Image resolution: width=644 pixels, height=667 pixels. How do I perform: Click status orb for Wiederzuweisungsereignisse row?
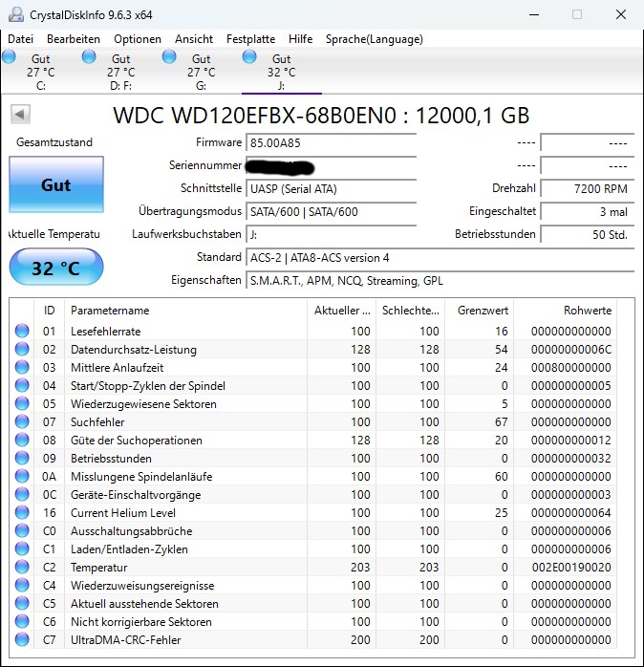click(x=22, y=586)
